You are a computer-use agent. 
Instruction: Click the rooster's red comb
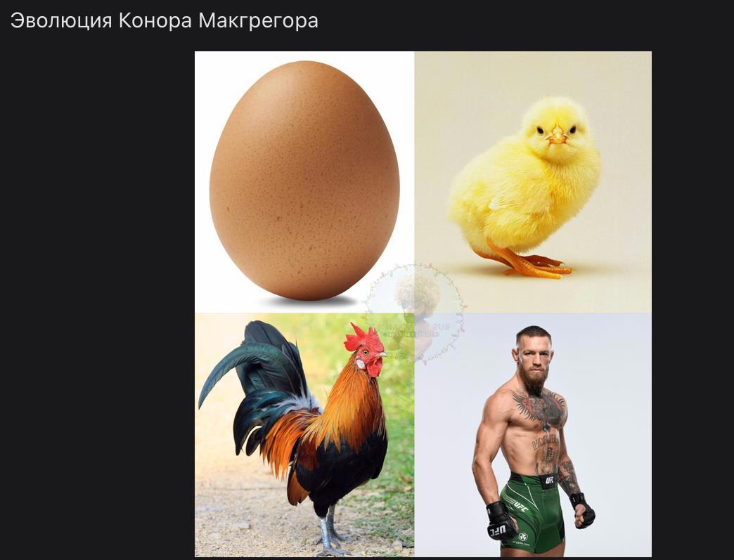(x=363, y=339)
